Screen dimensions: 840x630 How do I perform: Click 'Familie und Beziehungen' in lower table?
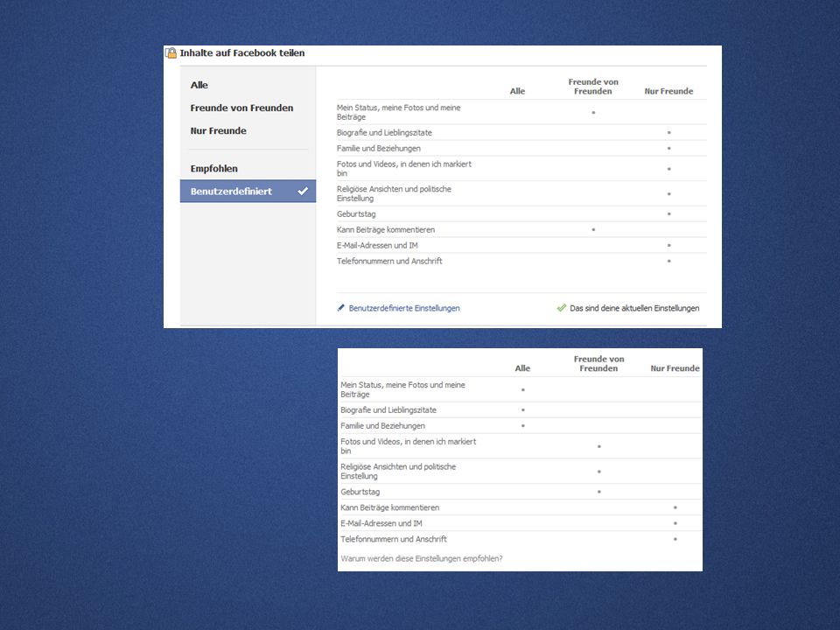382,426
